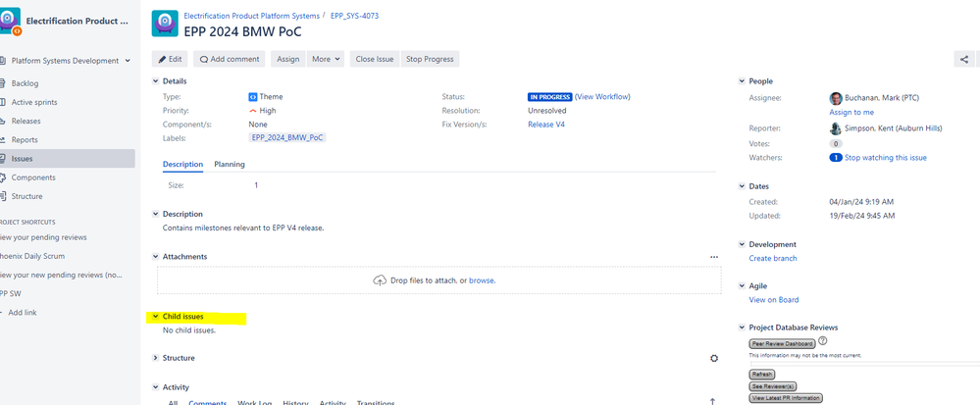The image size is (980, 405).
Task: Click the upload cloud icon in drop zone
Action: 380,280
